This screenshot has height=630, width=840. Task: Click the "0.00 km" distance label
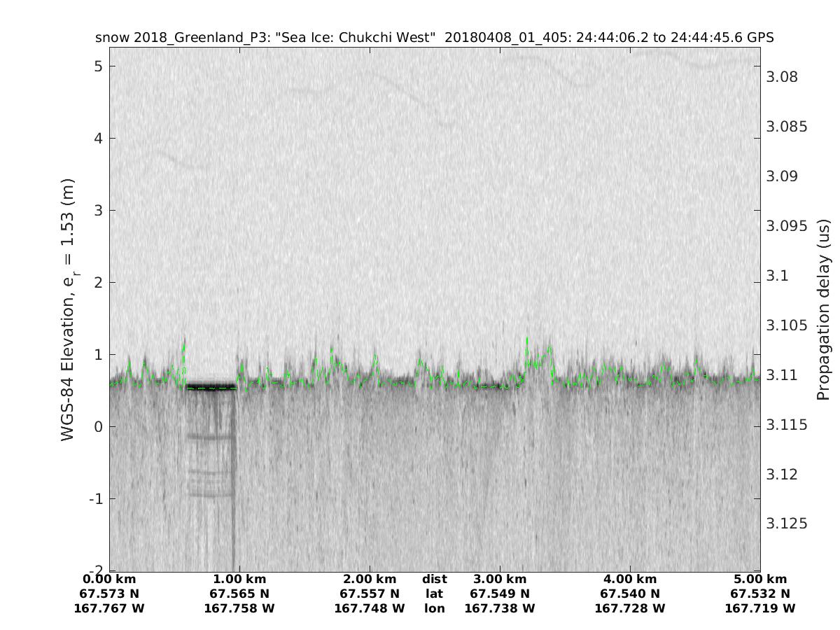[x=109, y=580]
